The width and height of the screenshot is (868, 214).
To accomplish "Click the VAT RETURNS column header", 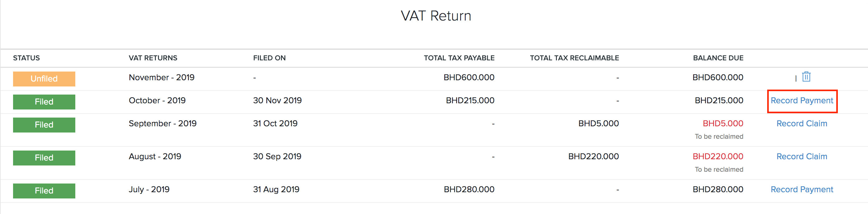I will 153,58.
